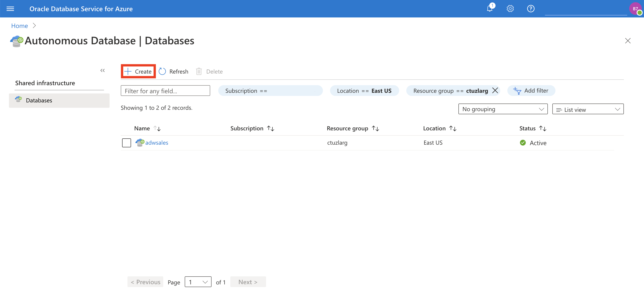This screenshot has width=644, height=292.
Task: Open the settings gear
Action: pyautogui.click(x=510, y=8)
